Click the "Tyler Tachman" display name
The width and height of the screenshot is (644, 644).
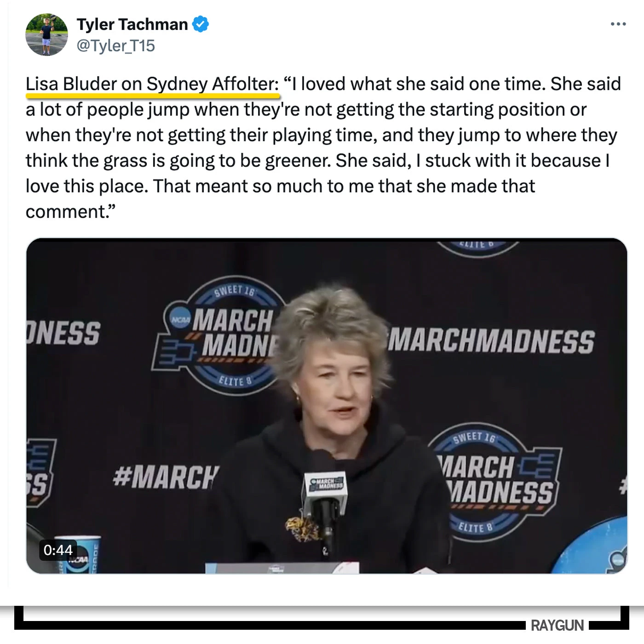pos(132,24)
